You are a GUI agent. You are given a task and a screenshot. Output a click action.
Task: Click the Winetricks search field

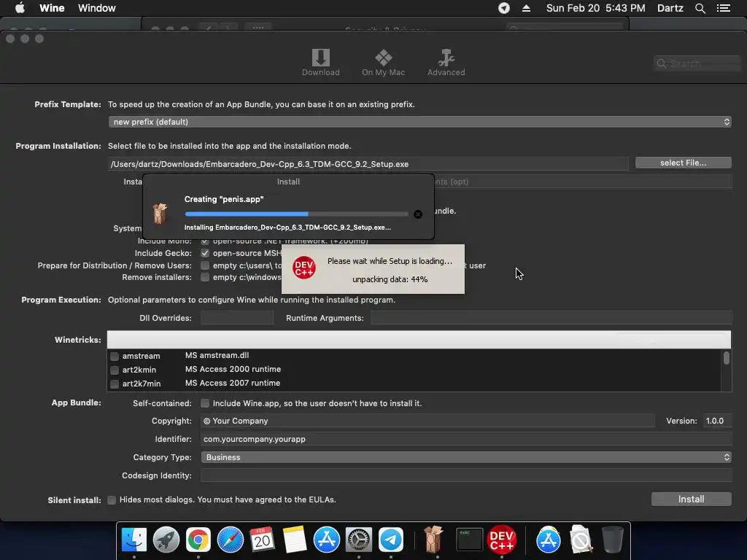tap(419, 340)
